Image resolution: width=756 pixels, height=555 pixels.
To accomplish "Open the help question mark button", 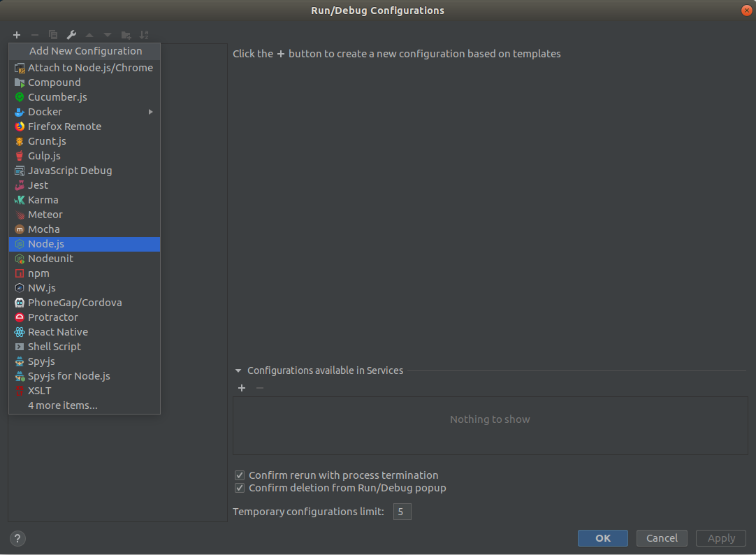I will click(17, 539).
